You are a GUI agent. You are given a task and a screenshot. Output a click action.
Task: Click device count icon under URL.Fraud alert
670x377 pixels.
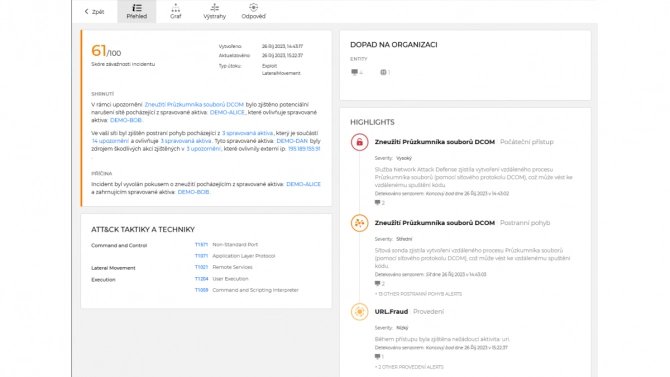click(378, 356)
